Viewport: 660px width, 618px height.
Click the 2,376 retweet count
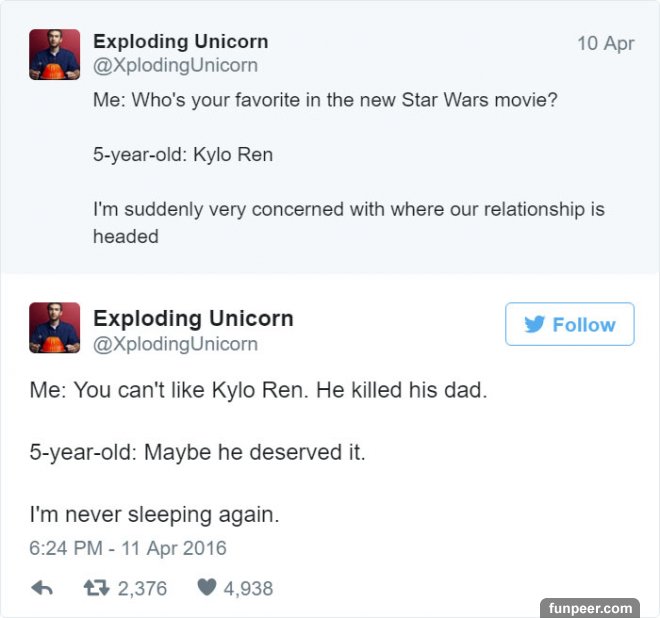coord(142,589)
